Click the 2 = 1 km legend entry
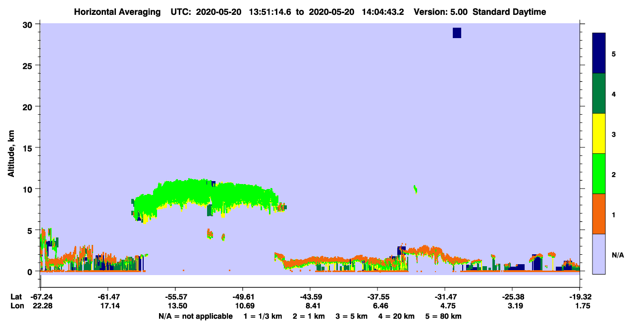Viewport: 644px width, 330px height. point(309,317)
